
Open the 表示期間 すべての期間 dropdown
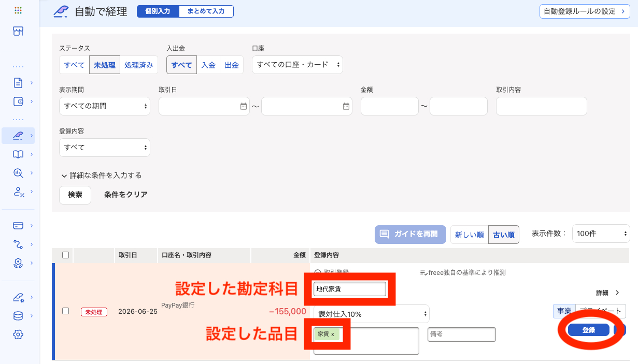pos(105,106)
